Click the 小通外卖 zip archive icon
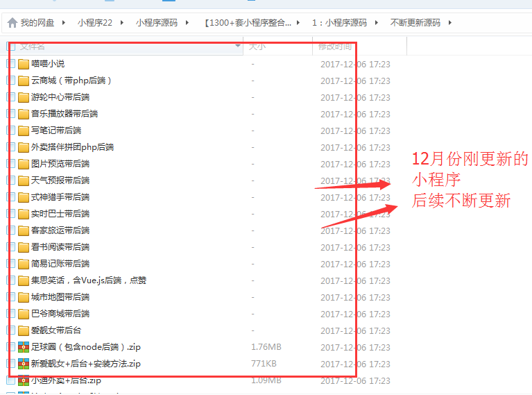This screenshot has height=395, width=532. click(24, 380)
